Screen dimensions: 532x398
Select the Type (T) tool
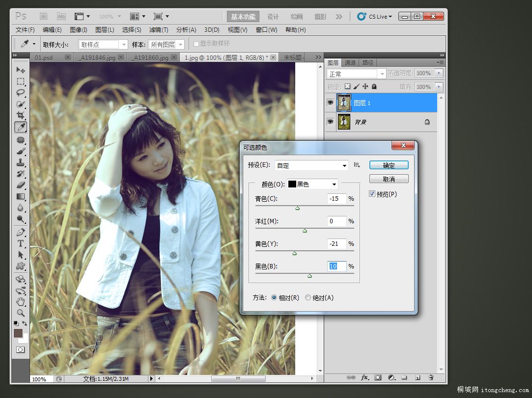[21, 243]
